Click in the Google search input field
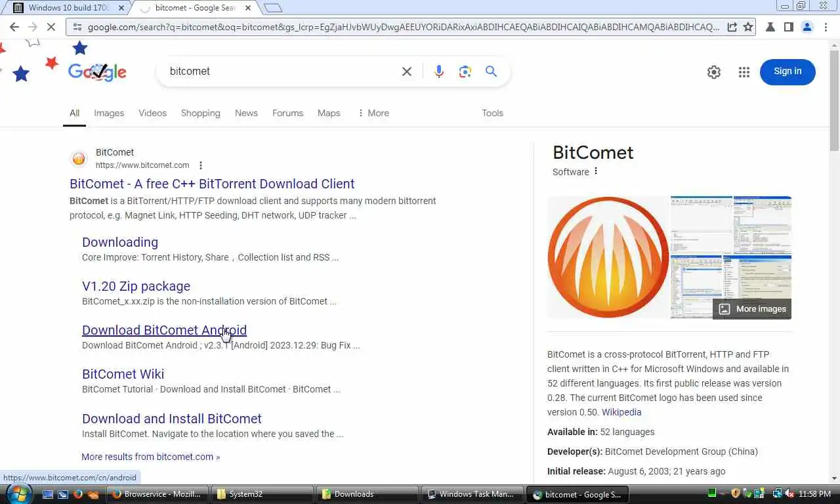The width and height of the screenshot is (840, 504). (x=282, y=72)
